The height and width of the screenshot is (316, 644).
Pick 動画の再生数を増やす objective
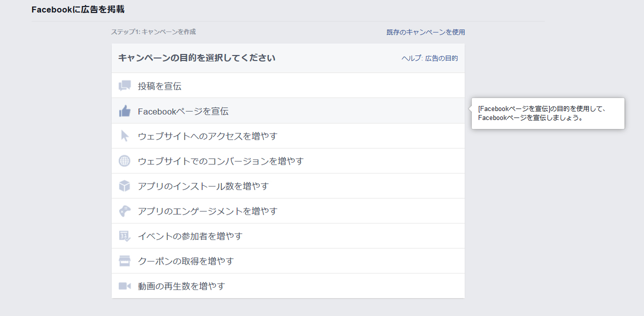pos(288,285)
